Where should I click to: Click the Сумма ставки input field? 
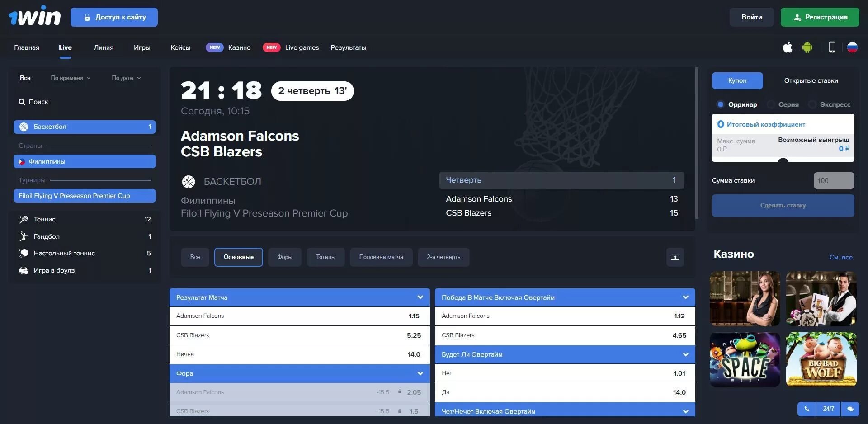tap(834, 180)
